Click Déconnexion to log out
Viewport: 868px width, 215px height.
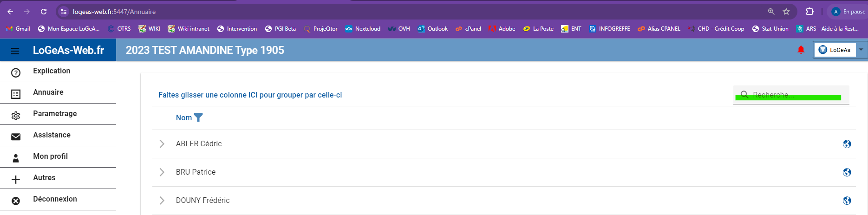(55, 199)
